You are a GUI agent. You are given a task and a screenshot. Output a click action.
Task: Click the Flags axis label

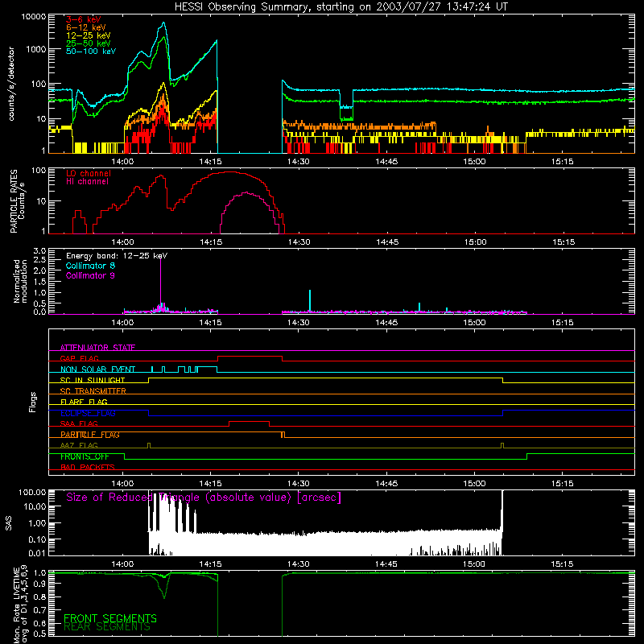click(33, 402)
